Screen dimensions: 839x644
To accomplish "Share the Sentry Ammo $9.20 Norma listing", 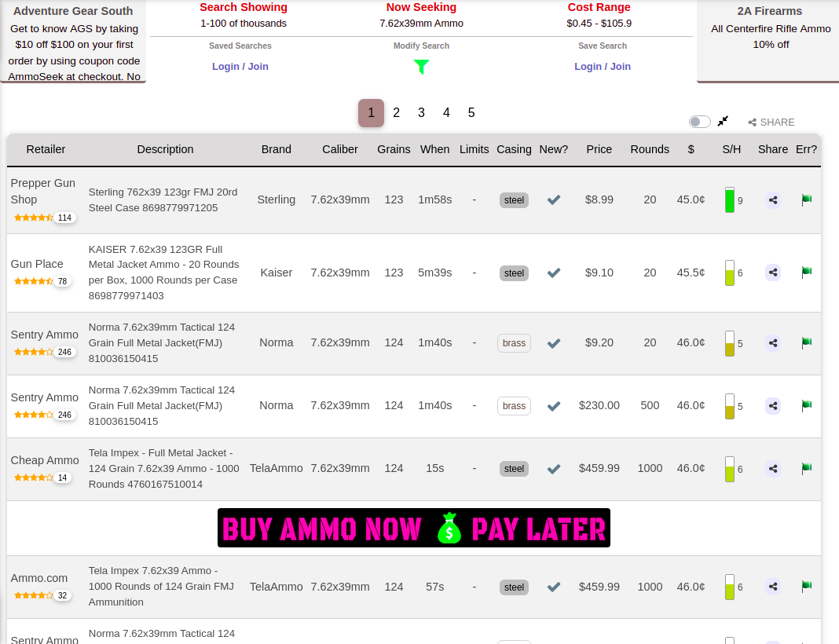I will coord(773,343).
